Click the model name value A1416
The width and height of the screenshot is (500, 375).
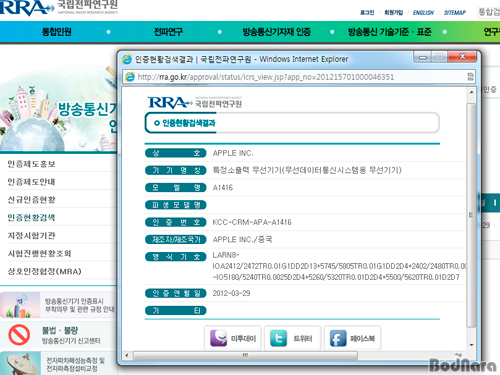[223, 188]
